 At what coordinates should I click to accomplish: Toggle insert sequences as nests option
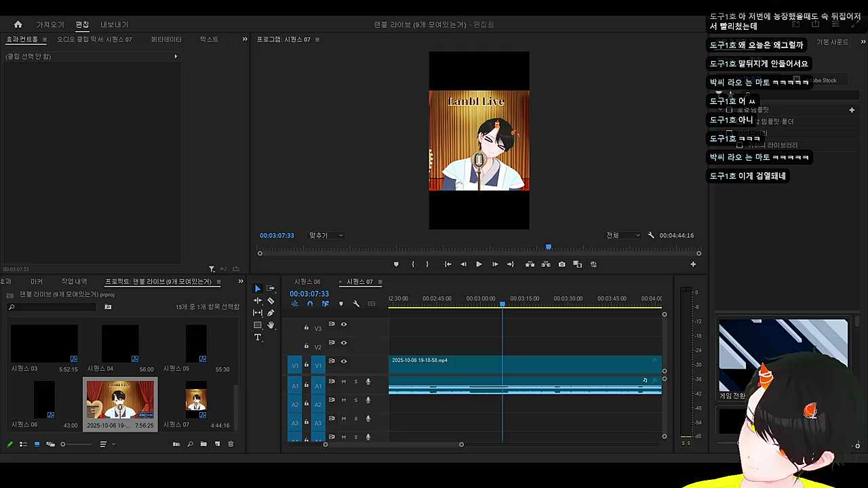[295, 304]
